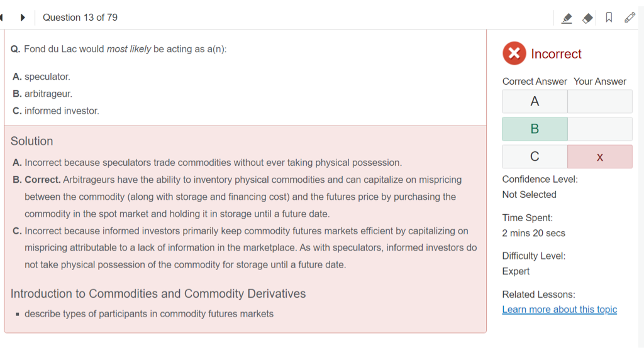Select the highlighter tool
Image resolution: width=644 pixels, height=348 pixels.
(x=567, y=18)
